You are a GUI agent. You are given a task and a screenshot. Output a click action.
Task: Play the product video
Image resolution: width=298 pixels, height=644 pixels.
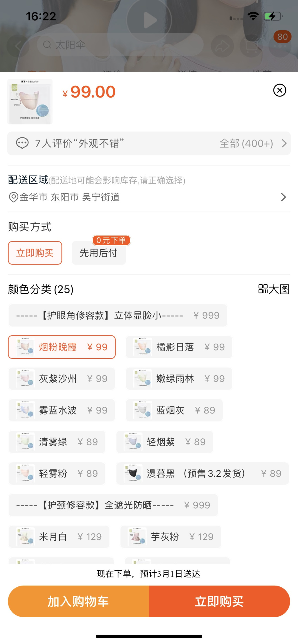pyautogui.click(x=149, y=20)
